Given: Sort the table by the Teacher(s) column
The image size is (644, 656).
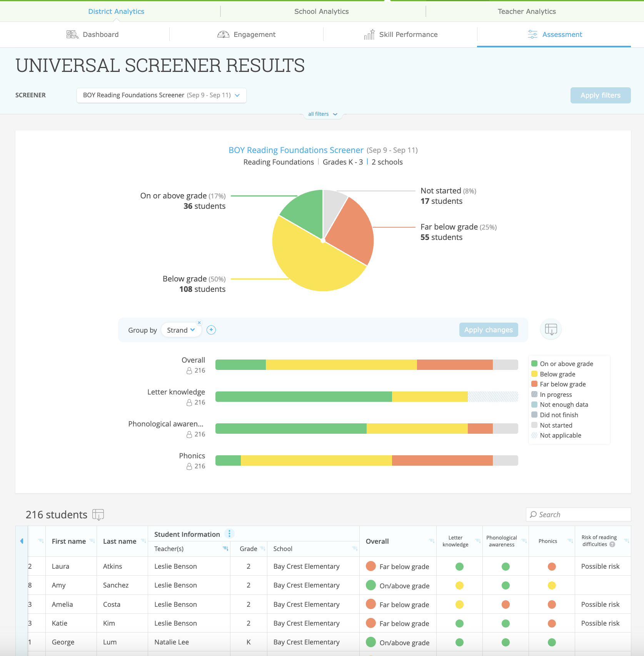Looking at the screenshot, I should [225, 548].
